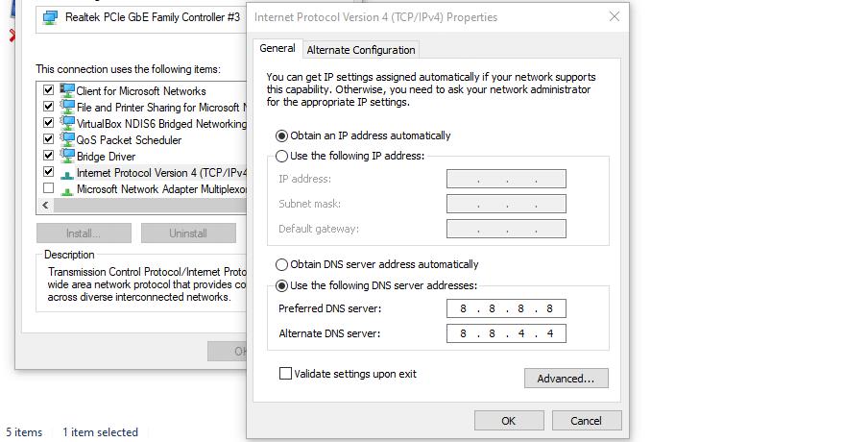Check the Microsoft Network Adapter Multiplexor checkbox

point(48,188)
